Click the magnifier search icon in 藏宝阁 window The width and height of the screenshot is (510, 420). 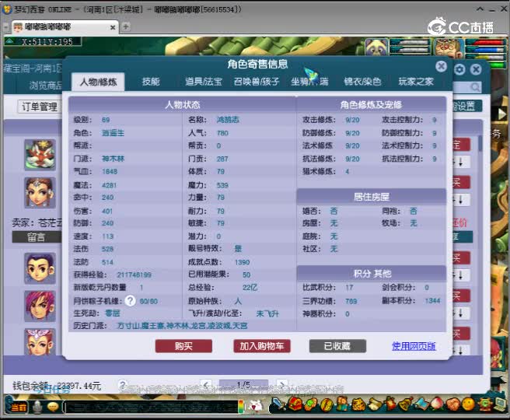[475, 87]
